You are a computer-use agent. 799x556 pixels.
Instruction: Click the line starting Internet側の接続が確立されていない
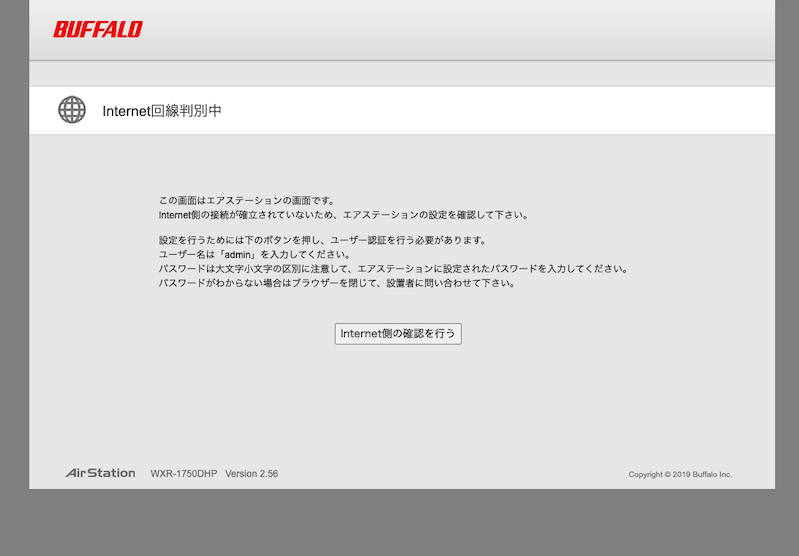(x=344, y=215)
